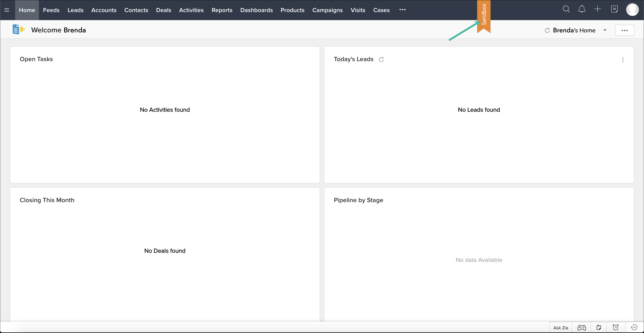Refresh the Today's Leads widget
Screen dimensions: 644x333
point(381,60)
